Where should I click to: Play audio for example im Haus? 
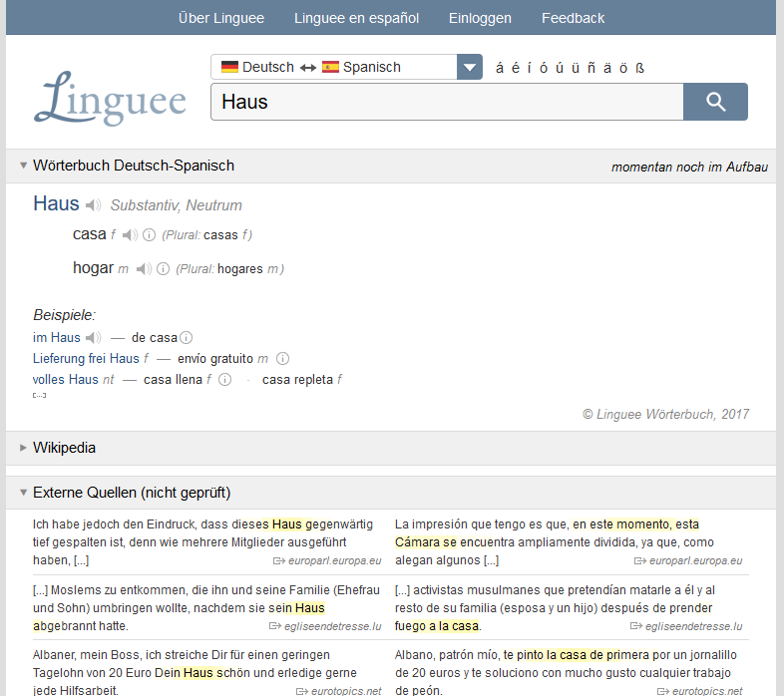click(93, 338)
